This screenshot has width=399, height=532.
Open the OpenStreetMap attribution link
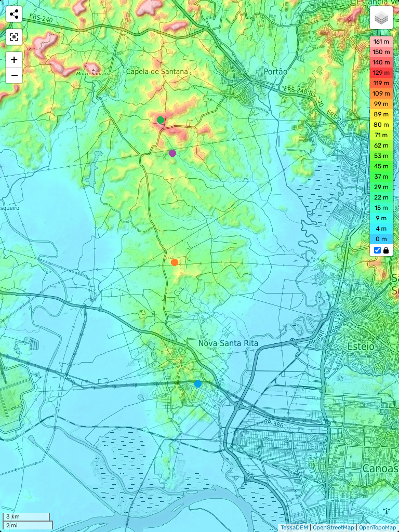pyautogui.click(x=333, y=527)
